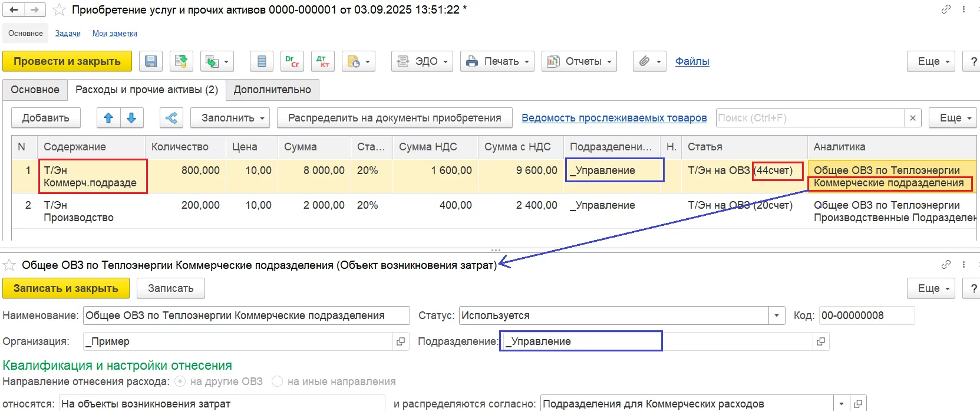Screen dimensions: 980x411
Task: Click the Наименование input field
Action: (x=246, y=315)
